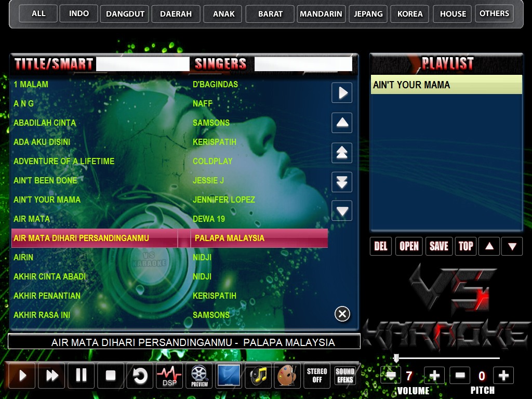
Task: Save the playlist with SAVE
Action: coord(438,246)
